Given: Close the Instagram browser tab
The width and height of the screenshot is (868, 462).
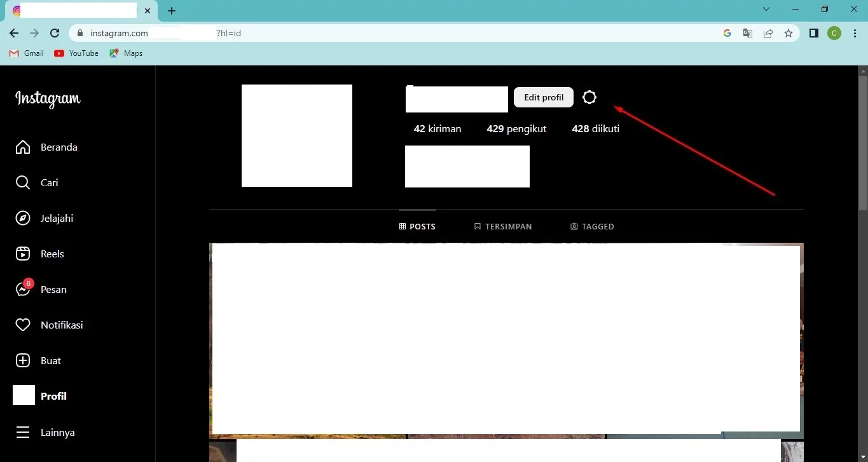Looking at the screenshot, I should coord(148,11).
